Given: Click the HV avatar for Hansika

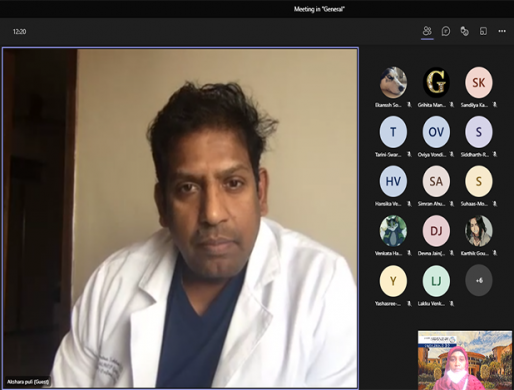Looking at the screenshot, I should tap(393, 181).
